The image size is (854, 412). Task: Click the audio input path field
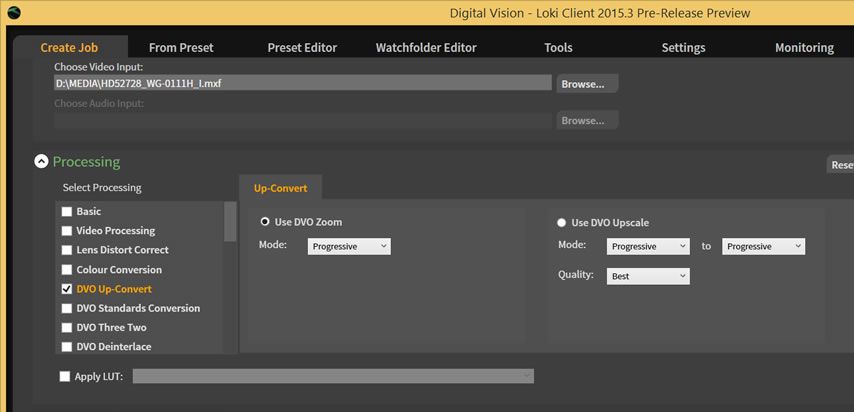point(303,120)
